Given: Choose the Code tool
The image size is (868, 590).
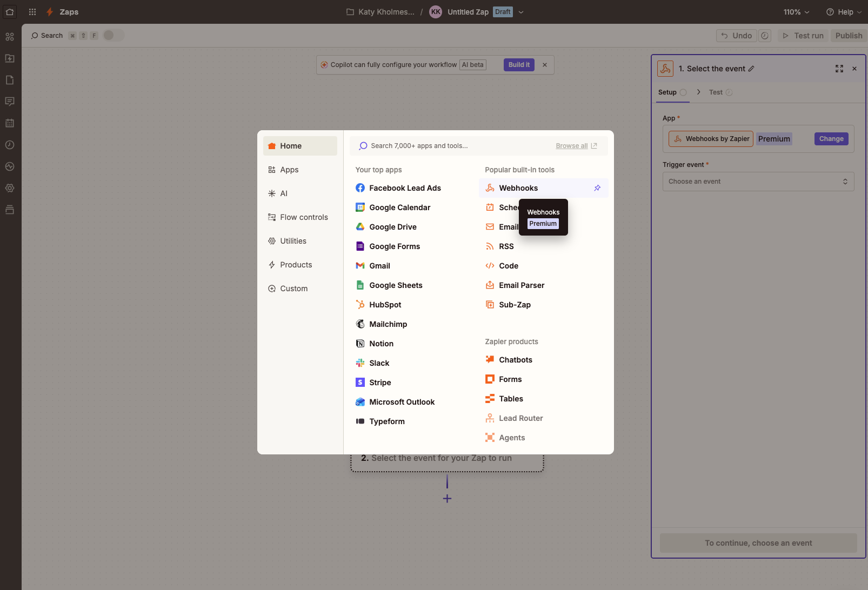Looking at the screenshot, I should (543, 266).
